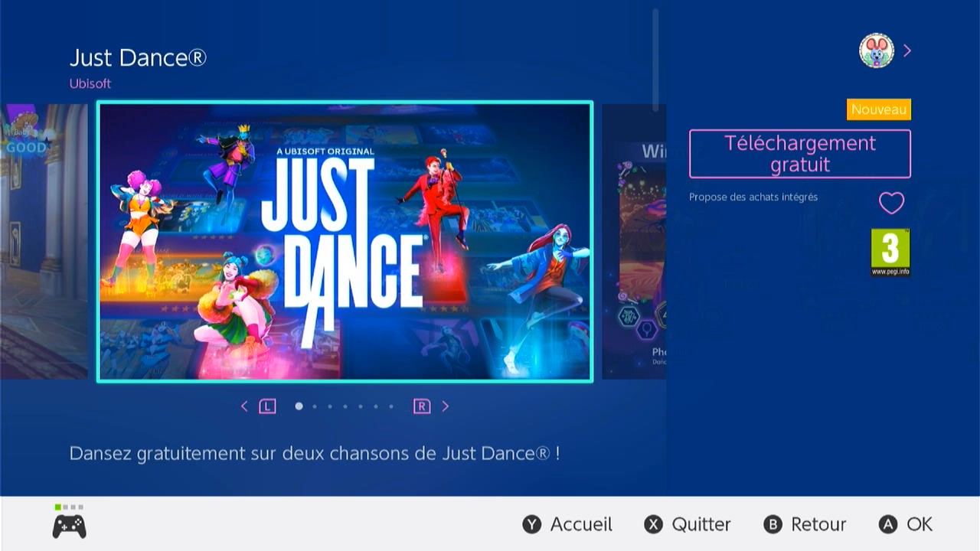
Task: Click the B button icon
Action: (x=773, y=524)
